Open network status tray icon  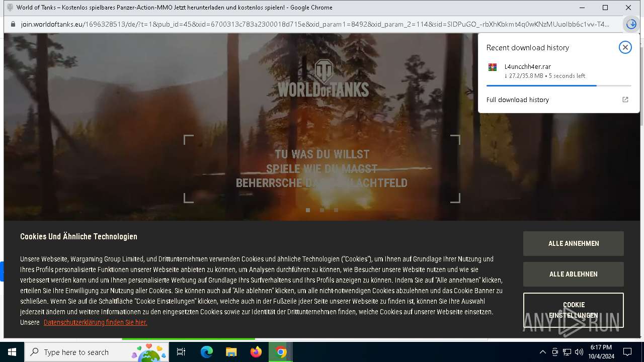(567, 352)
